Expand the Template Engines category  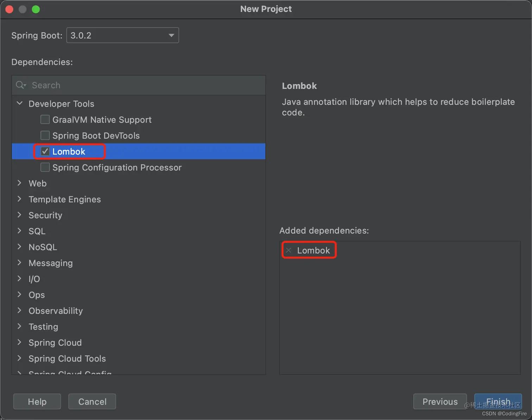20,199
